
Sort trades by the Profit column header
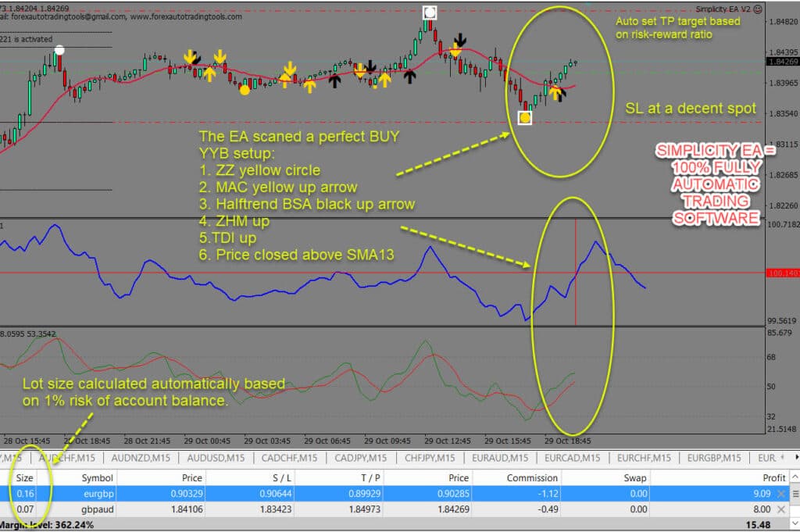click(x=774, y=478)
